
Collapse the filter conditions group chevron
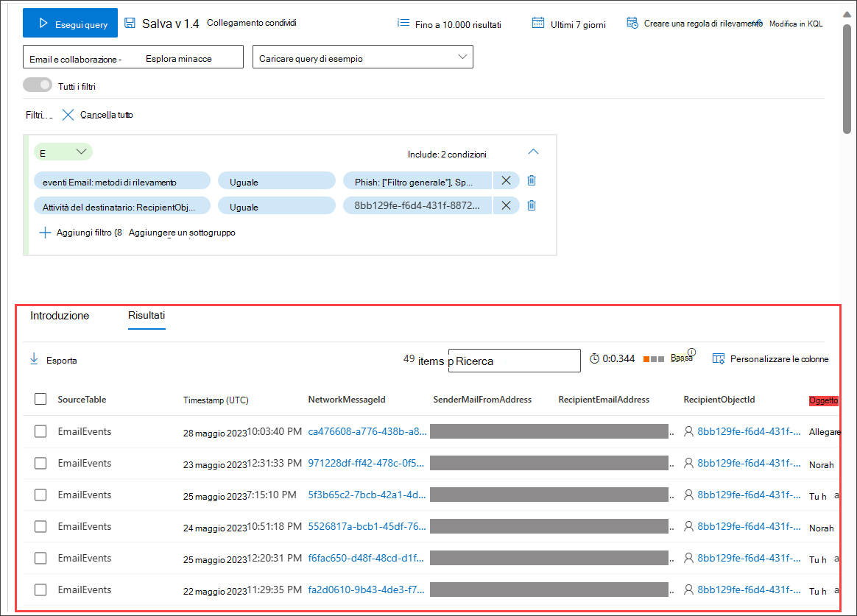click(534, 152)
